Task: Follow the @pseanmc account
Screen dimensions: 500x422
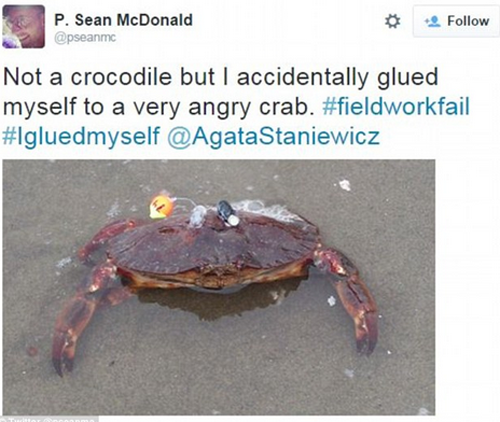Action: click(456, 21)
